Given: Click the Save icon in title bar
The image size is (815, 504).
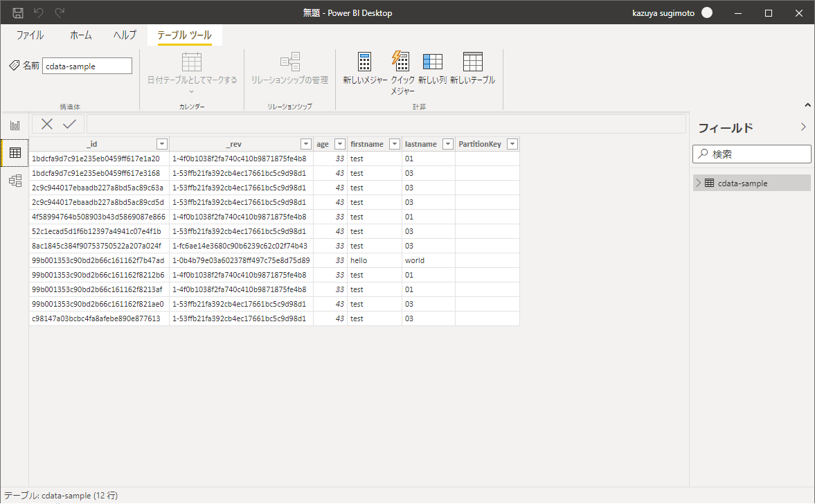Looking at the screenshot, I should click(18, 12).
